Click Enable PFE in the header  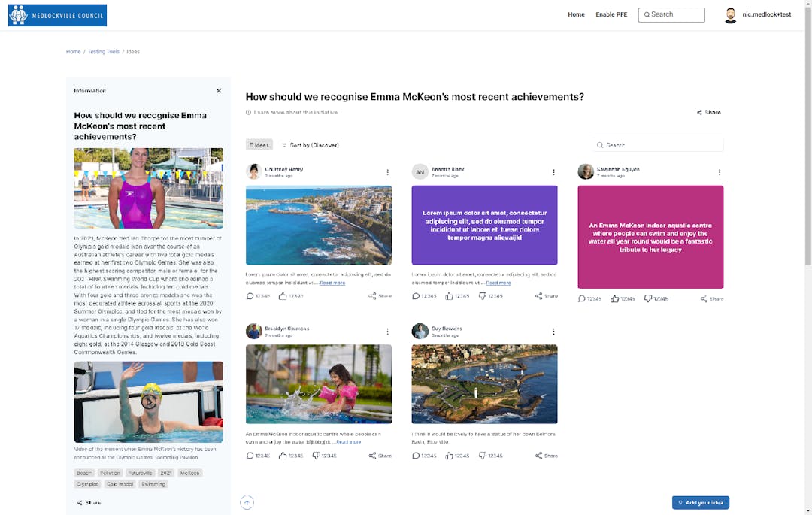[x=611, y=15]
